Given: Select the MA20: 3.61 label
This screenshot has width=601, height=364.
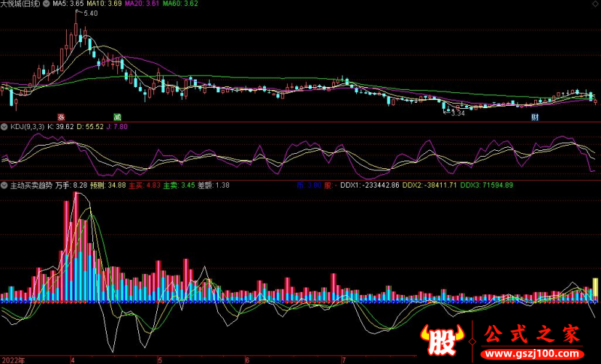Looking at the screenshot, I should [142, 4].
